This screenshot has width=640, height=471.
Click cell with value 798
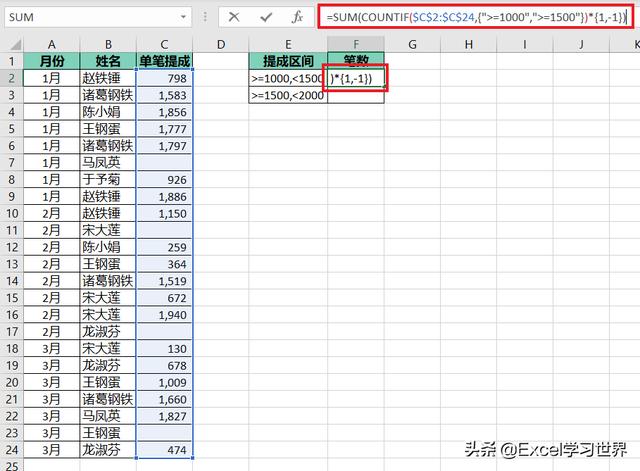(164, 78)
